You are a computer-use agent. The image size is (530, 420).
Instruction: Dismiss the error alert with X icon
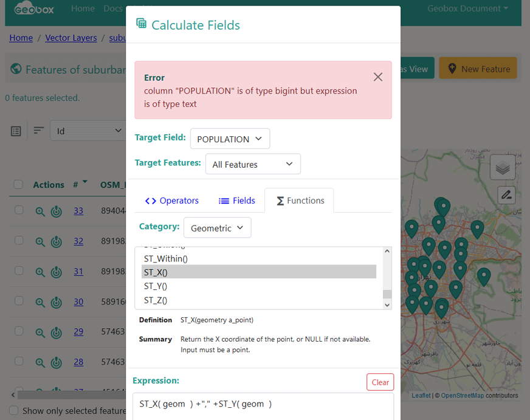[x=378, y=77]
